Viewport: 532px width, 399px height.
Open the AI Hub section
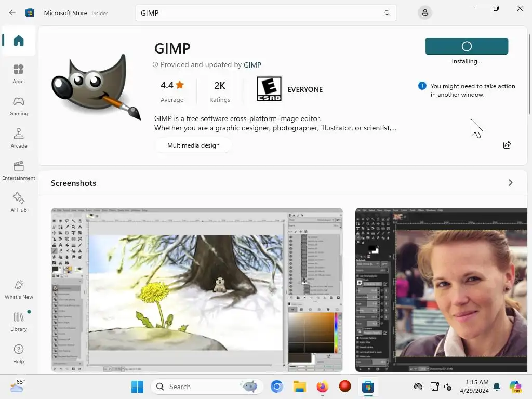tap(19, 203)
